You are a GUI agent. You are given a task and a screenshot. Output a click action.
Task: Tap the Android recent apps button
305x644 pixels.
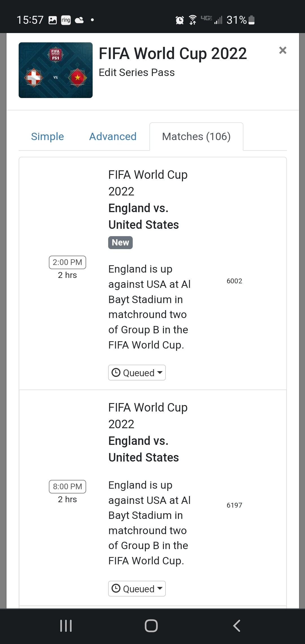click(66, 626)
